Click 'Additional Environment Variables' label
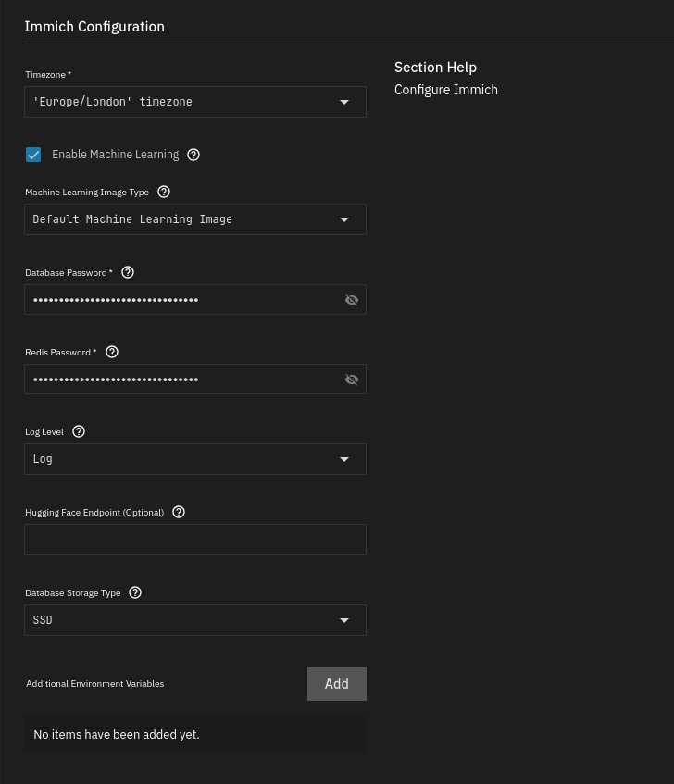The height and width of the screenshot is (784, 674). point(95,683)
